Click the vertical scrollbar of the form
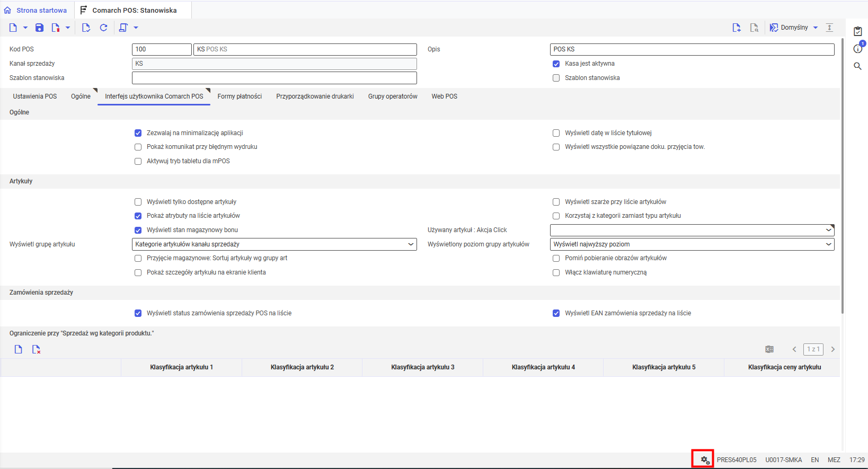Viewport: 868px width, 469px height. [843, 176]
